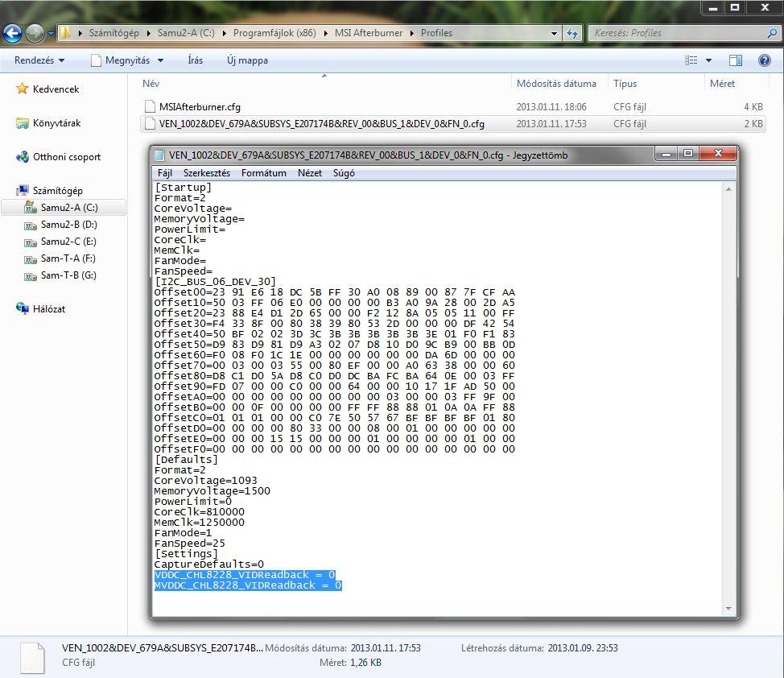
Task: Click the MSIAfterburner.cfg file icon
Action: coord(150,106)
